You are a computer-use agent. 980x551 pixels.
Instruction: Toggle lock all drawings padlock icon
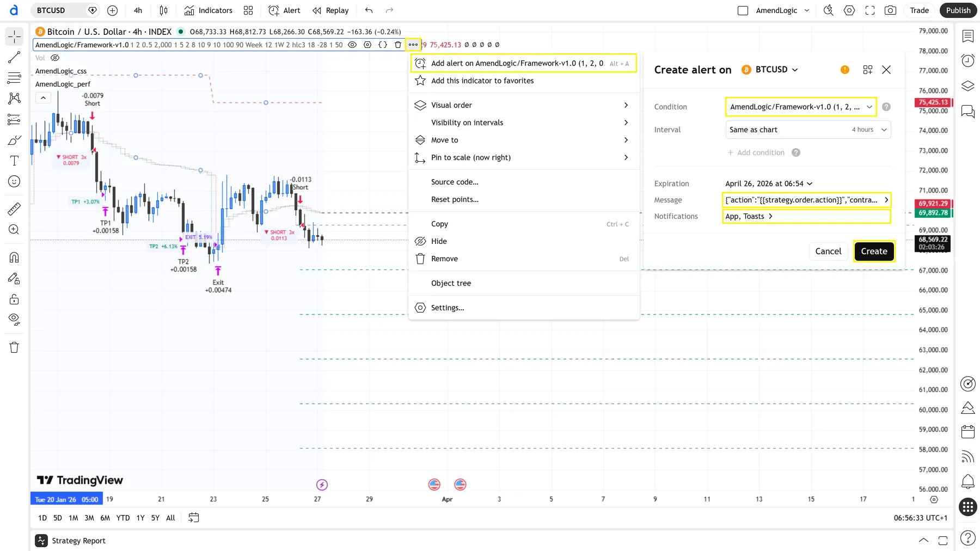14,299
